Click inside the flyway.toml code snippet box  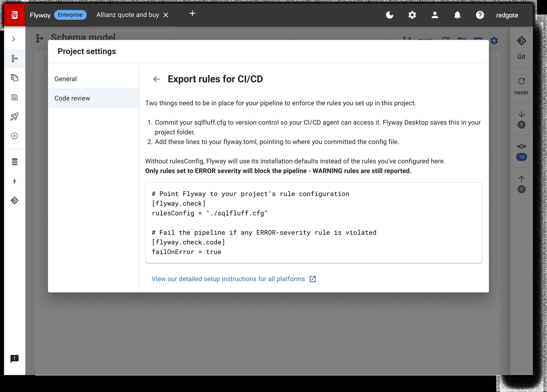(314, 223)
